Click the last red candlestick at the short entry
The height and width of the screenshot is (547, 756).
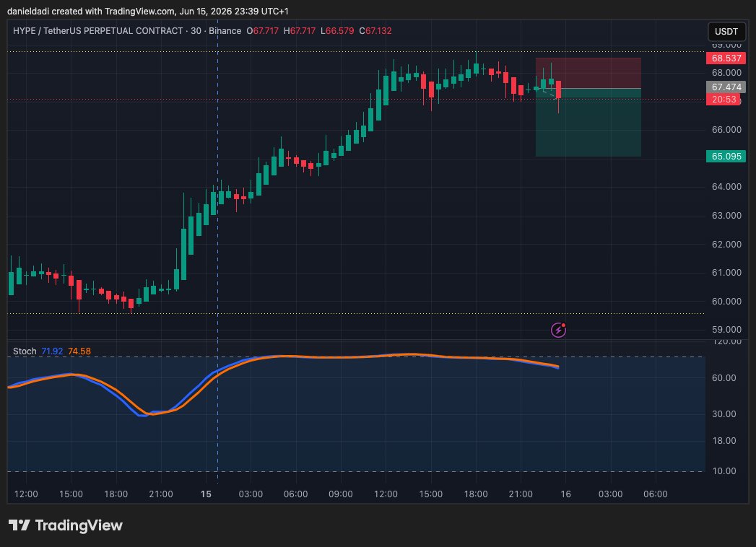(558, 89)
